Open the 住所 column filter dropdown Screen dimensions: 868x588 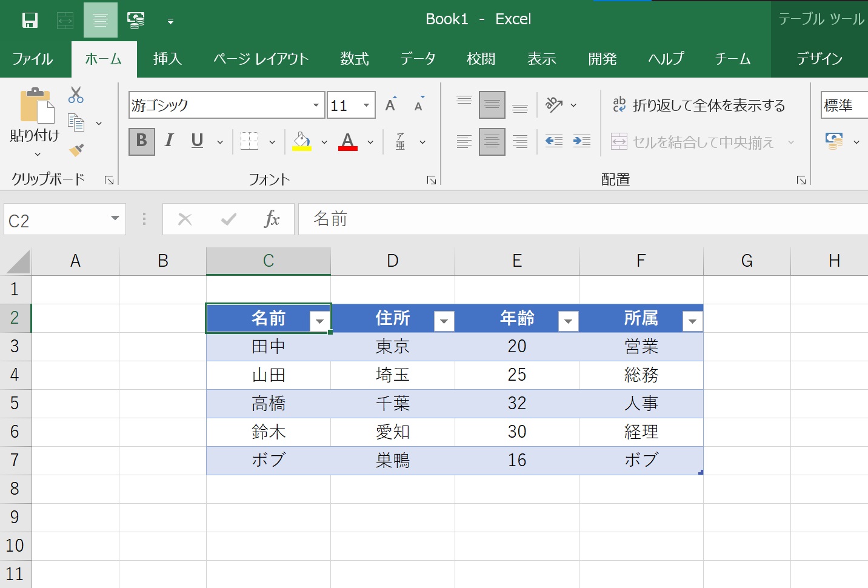click(444, 321)
